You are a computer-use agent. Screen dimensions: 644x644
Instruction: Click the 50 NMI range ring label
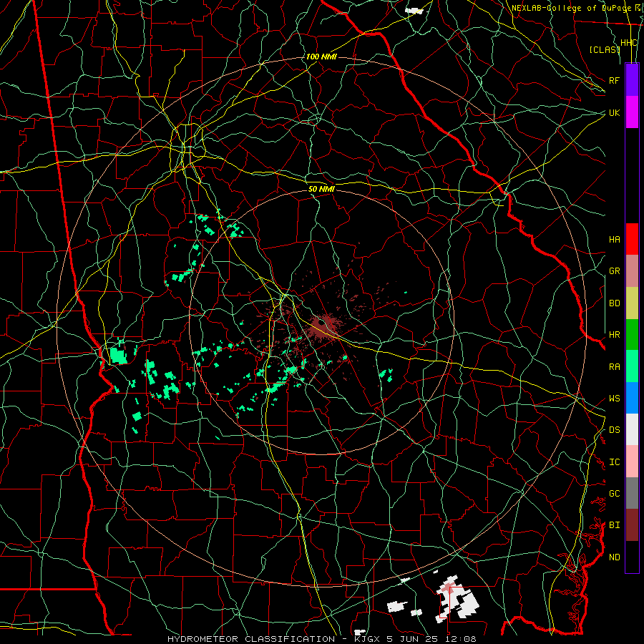pos(321,189)
